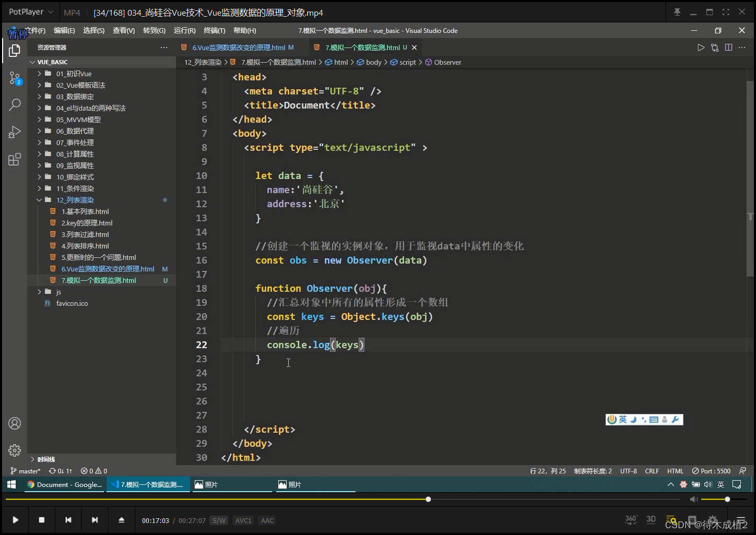756x535 pixels.
Task: Open the 查看(V) menu
Action: (x=124, y=31)
